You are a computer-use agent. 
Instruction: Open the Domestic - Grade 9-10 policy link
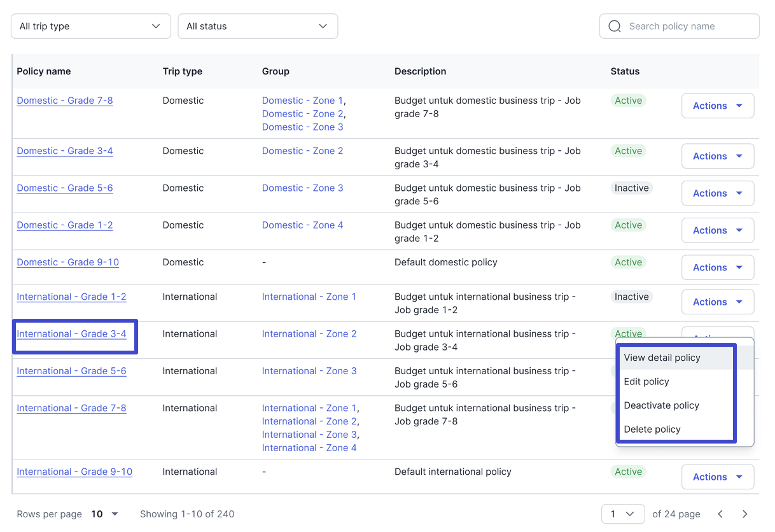click(x=67, y=262)
